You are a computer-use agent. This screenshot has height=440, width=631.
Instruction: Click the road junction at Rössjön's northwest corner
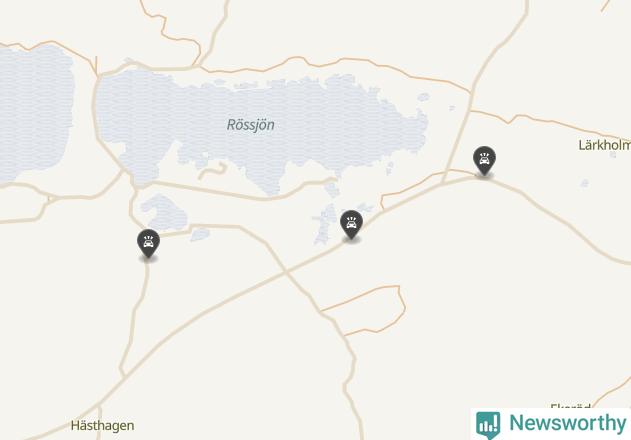[x=98, y=76]
